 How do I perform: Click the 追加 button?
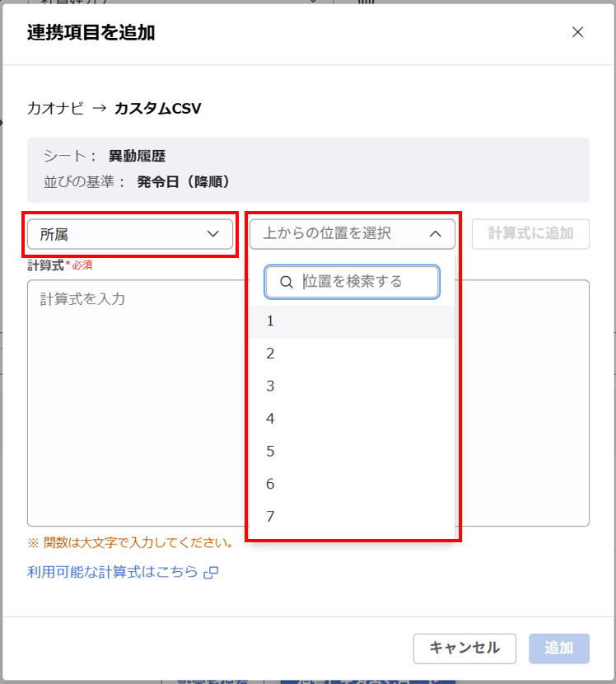(558, 649)
